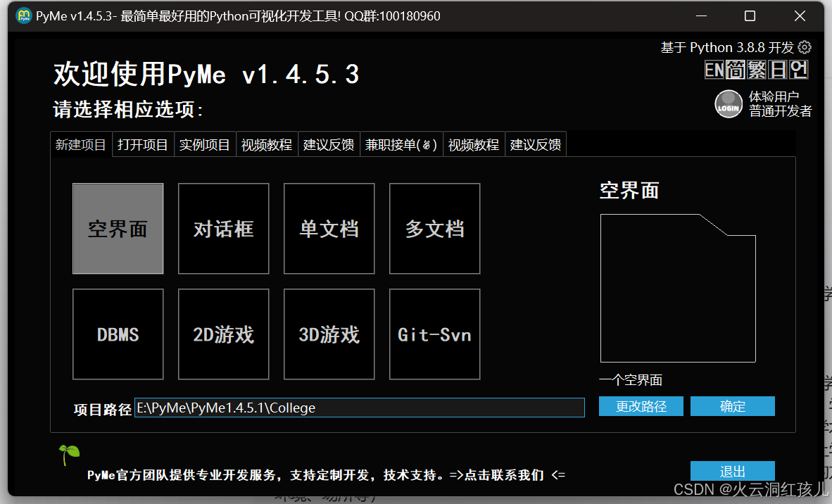This screenshot has width=832, height=504.
Task: Select the 3D游戏 project template
Action: 329,334
